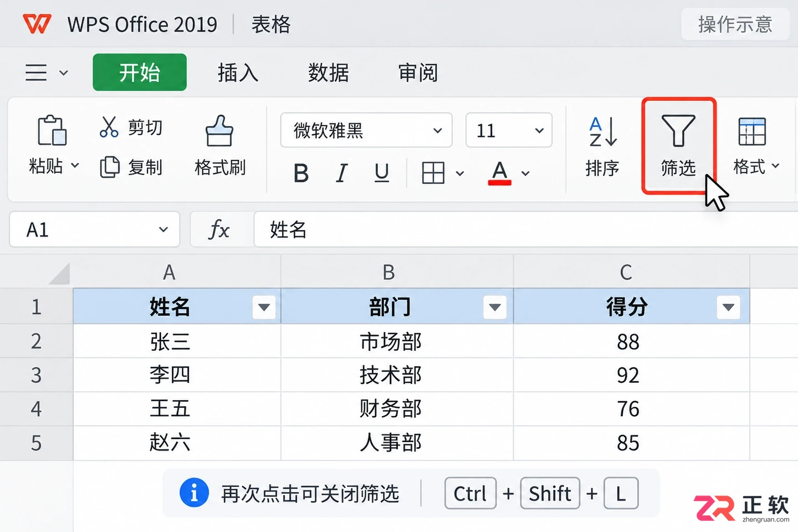Select the cell containing 张三

(177, 341)
